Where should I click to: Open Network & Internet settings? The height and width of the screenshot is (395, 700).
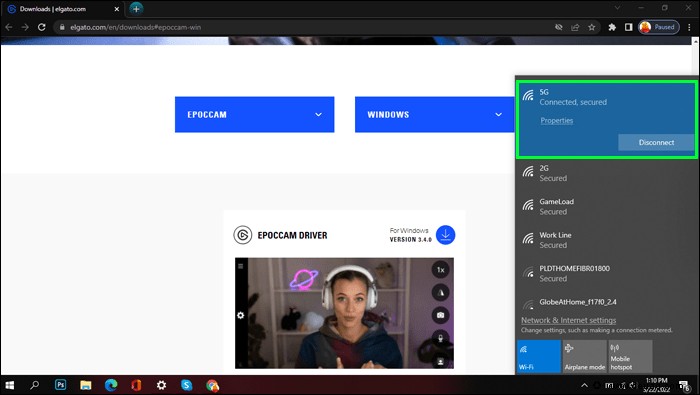[x=568, y=320]
